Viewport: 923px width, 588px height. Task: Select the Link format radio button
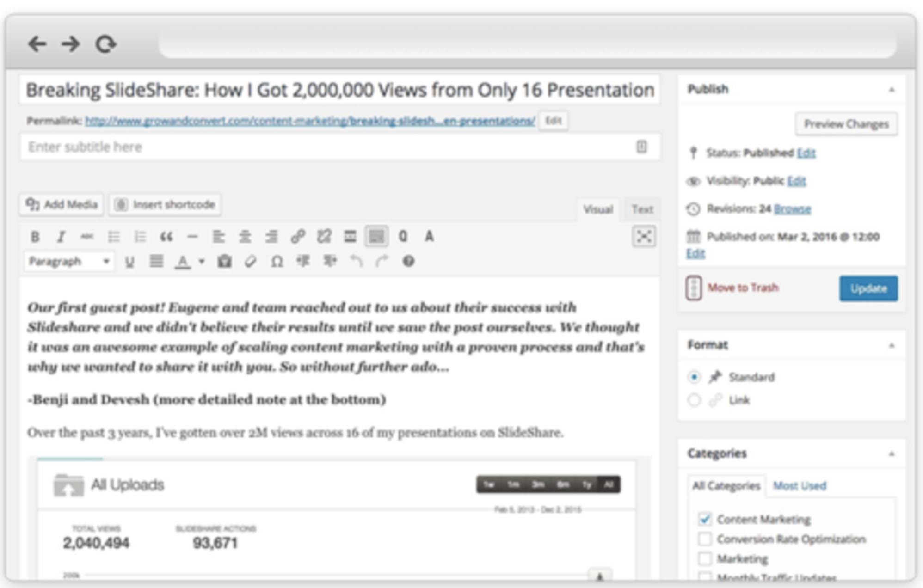(x=694, y=400)
